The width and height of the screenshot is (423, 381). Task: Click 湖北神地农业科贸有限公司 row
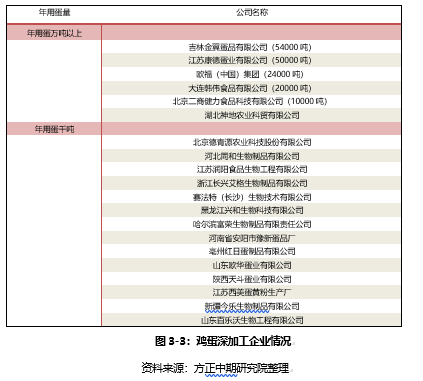tap(251, 115)
